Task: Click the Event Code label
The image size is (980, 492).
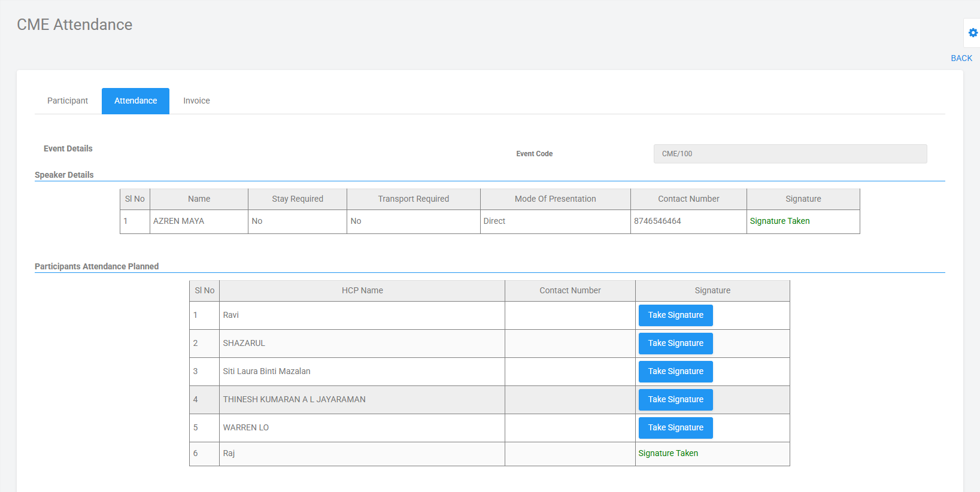Action: pyautogui.click(x=534, y=154)
